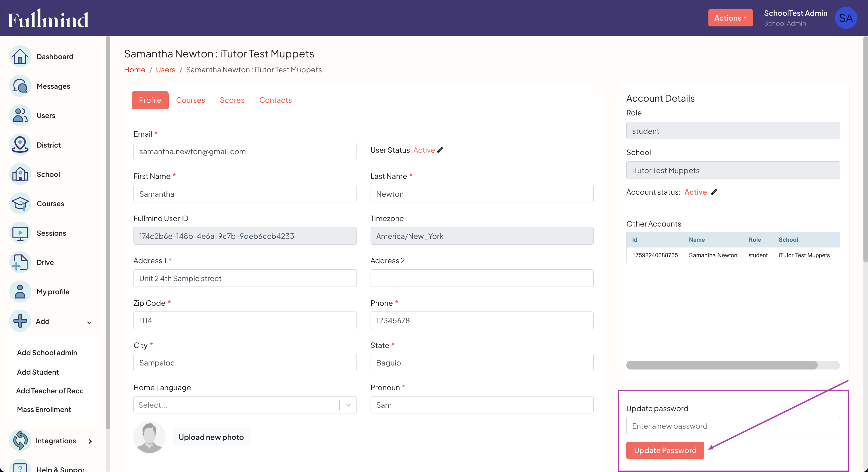Focus the Pronoun field
The height and width of the screenshot is (472, 868).
[482, 405]
